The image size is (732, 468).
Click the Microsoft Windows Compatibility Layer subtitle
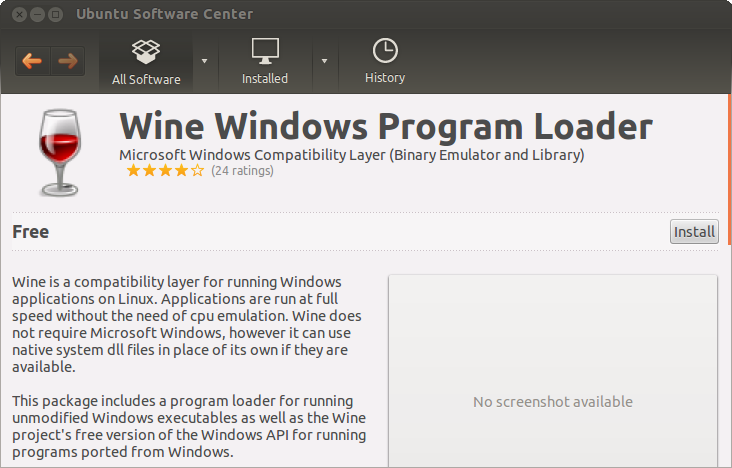[x=351, y=155]
